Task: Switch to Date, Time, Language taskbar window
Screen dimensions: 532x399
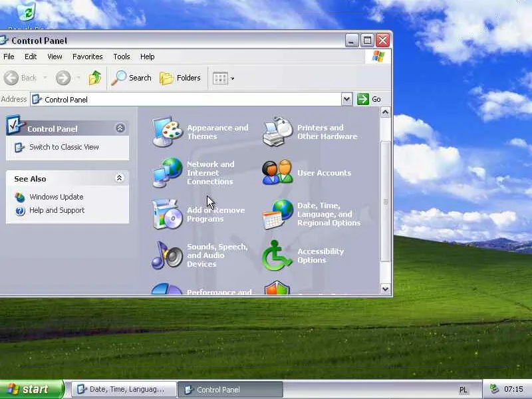Action: (124, 389)
